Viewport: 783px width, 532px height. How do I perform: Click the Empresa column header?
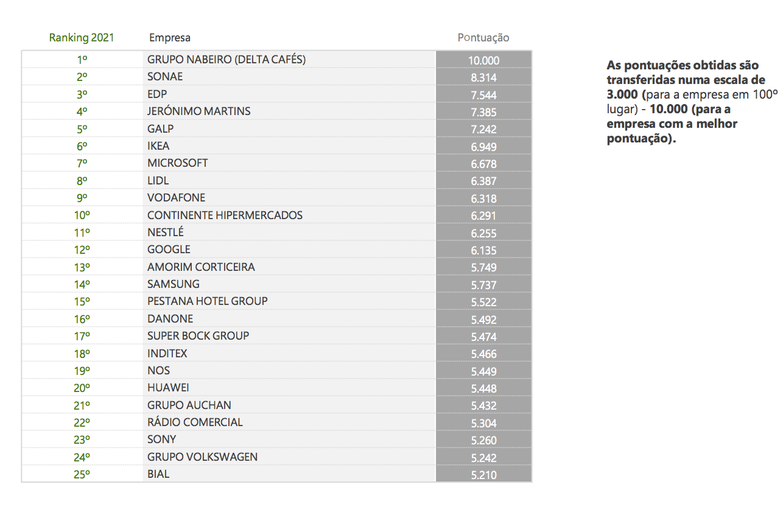tap(170, 38)
